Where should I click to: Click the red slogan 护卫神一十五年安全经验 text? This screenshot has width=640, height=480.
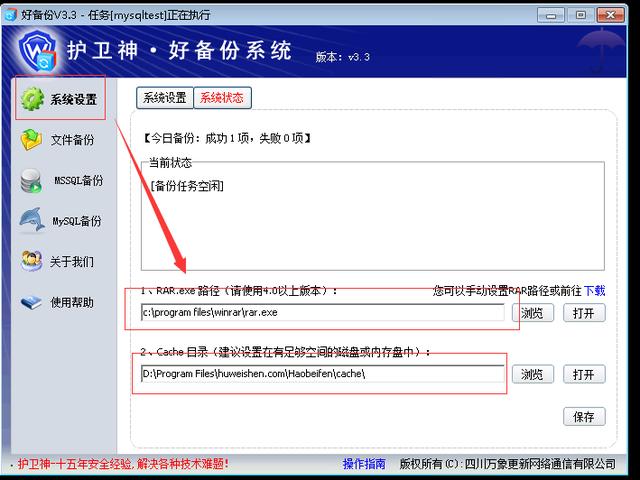point(122,464)
